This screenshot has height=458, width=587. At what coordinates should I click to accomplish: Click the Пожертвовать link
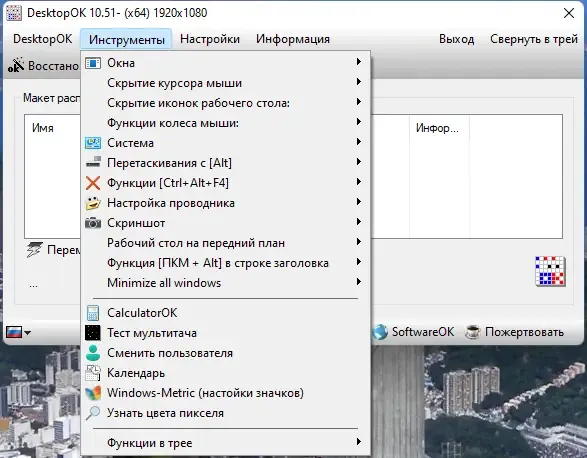point(514,332)
